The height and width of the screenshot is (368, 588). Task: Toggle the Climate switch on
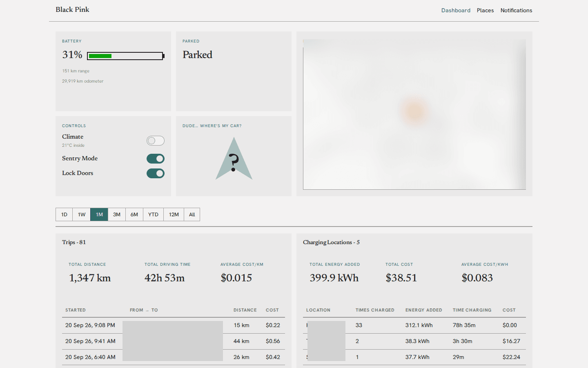coord(156,141)
